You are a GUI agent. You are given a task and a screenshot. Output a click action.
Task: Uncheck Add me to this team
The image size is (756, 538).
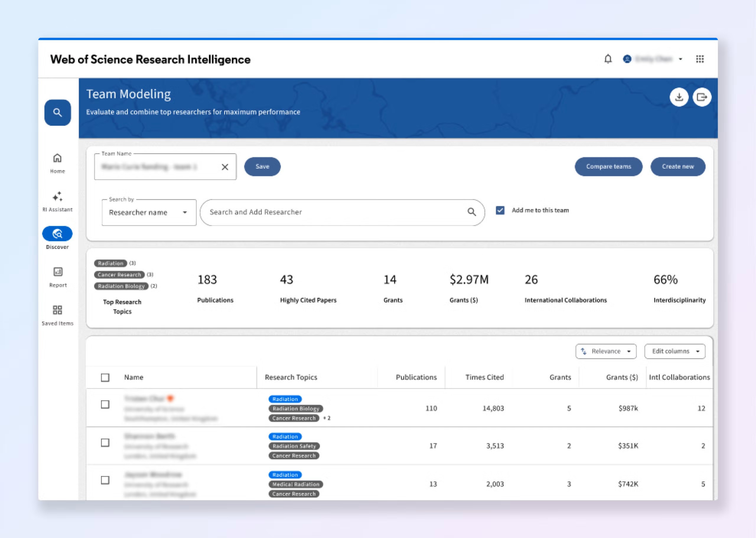pyautogui.click(x=500, y=210)
